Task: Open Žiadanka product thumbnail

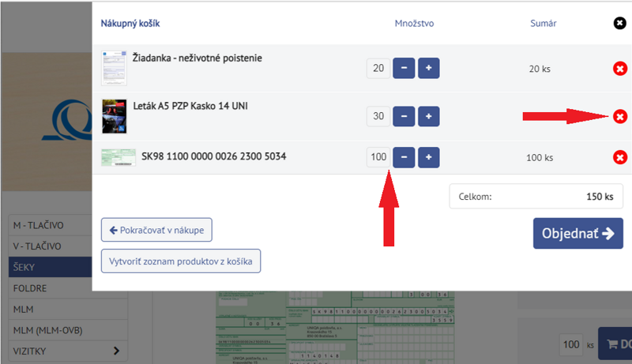Action: click(114, 68)
